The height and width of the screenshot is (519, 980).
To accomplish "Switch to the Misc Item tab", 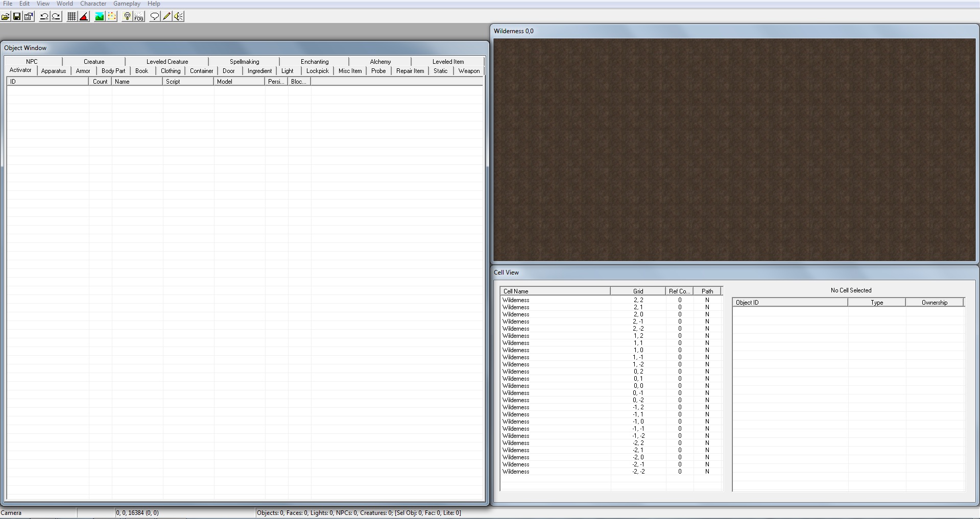I will click(x=350, y=71).
